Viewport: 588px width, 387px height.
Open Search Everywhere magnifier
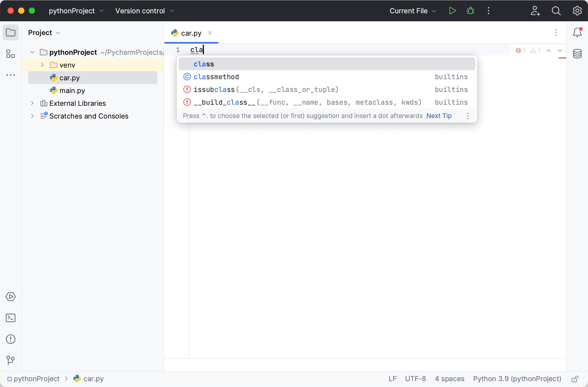click(x=556, y=11)
